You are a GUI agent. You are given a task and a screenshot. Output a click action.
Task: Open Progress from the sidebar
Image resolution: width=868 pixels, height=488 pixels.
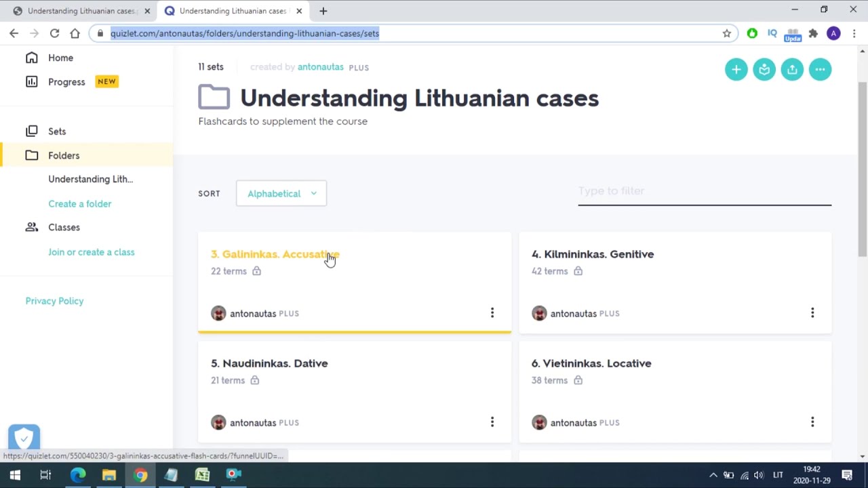(66, 81)
